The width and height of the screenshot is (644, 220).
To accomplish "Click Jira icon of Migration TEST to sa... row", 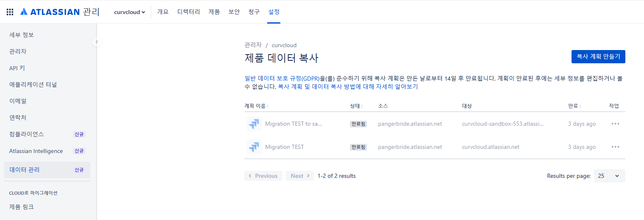I will [x=254, y=124].
